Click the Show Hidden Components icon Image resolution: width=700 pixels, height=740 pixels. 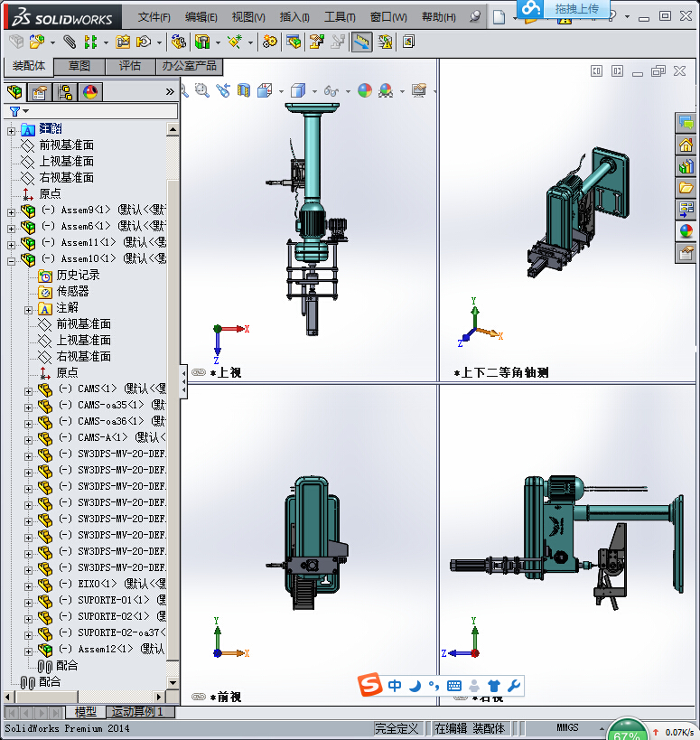[x=178, y=42]
